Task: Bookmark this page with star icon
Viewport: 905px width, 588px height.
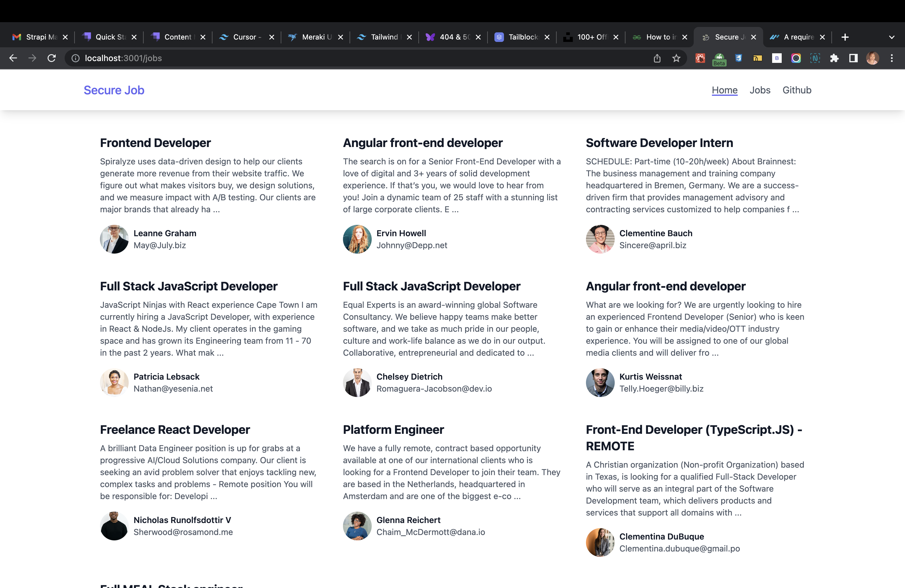Action: 676,58
